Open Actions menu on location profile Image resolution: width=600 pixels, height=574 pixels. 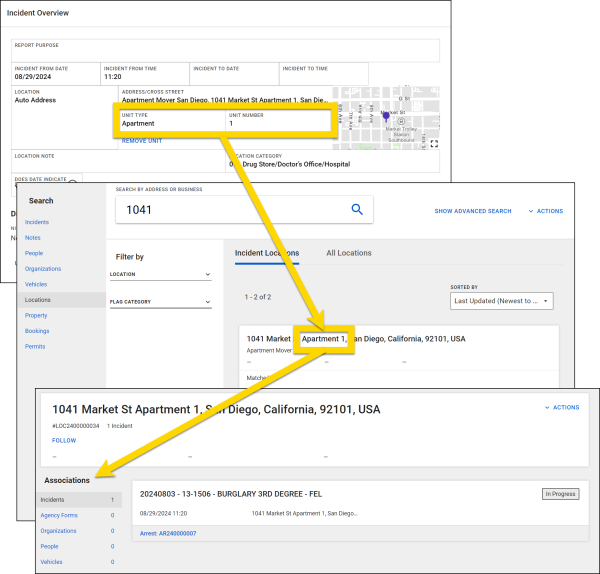[x=561, y=407]
